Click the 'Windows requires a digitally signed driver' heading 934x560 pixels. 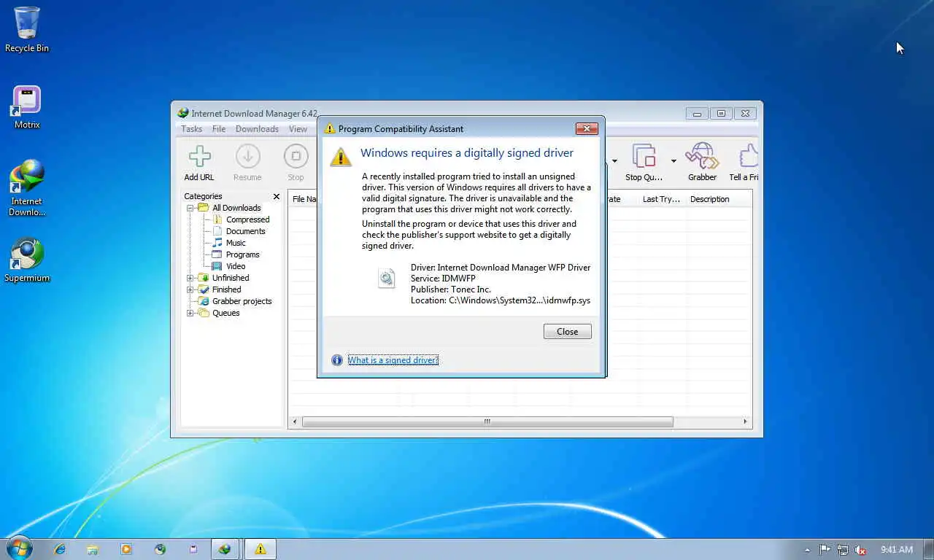(467, 153)
